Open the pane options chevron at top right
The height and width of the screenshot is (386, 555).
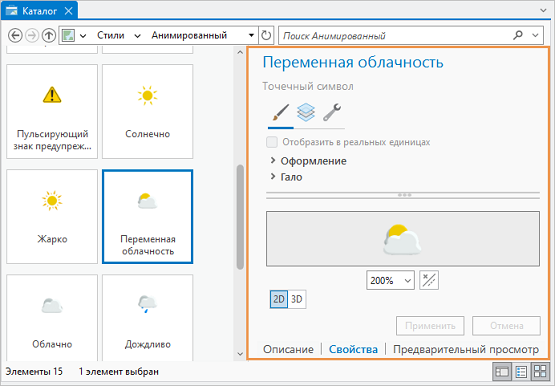coord(543,11)
